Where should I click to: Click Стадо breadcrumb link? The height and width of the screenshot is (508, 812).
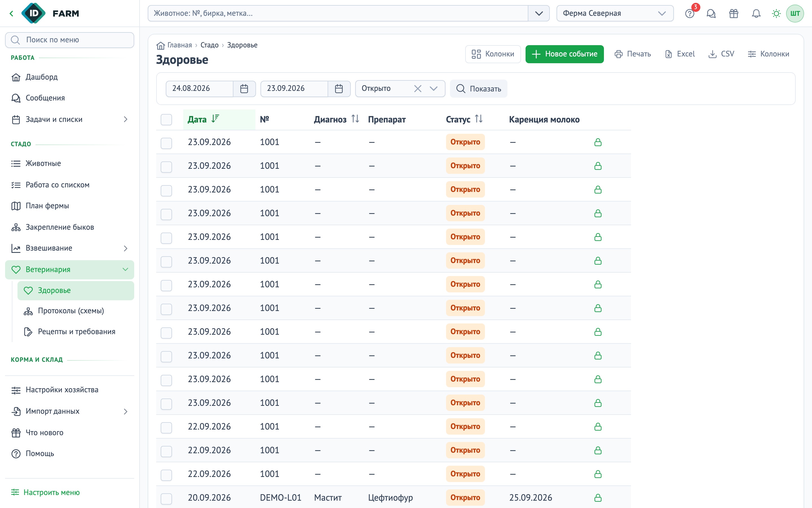(209, 45)
